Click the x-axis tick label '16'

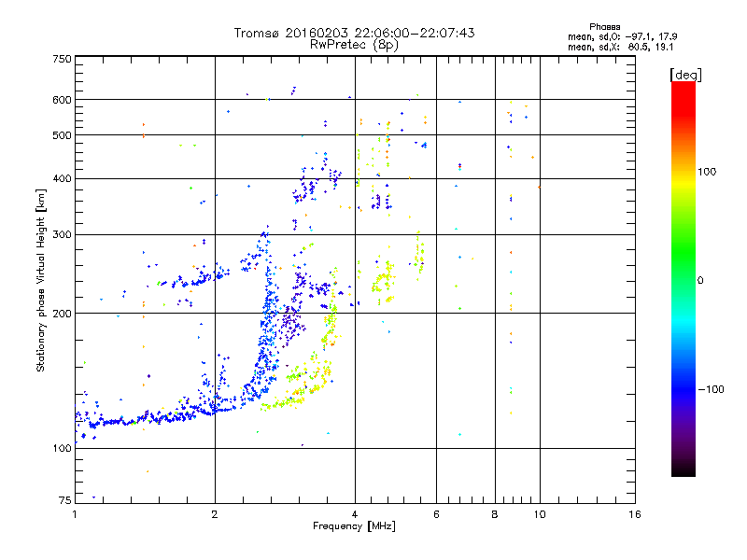[x=635, y=514]
